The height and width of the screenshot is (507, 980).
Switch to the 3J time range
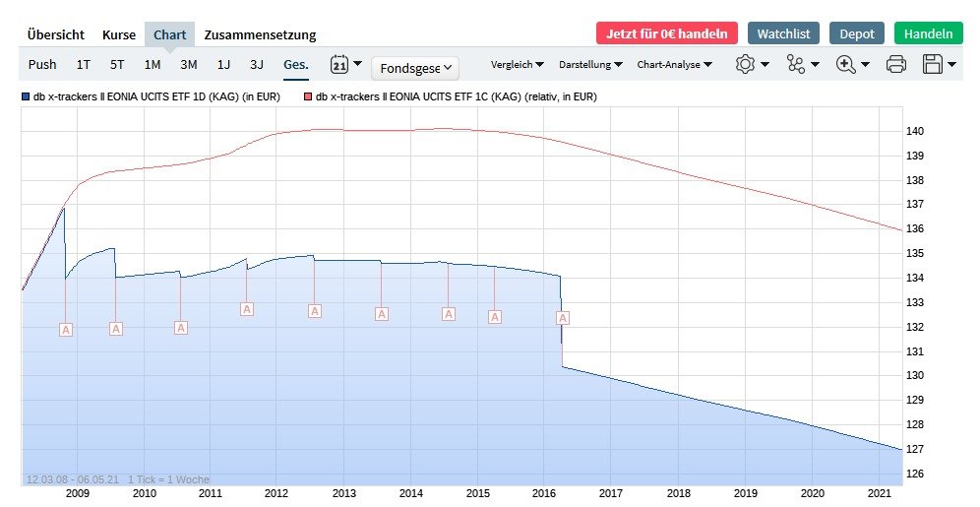point(257,65)
